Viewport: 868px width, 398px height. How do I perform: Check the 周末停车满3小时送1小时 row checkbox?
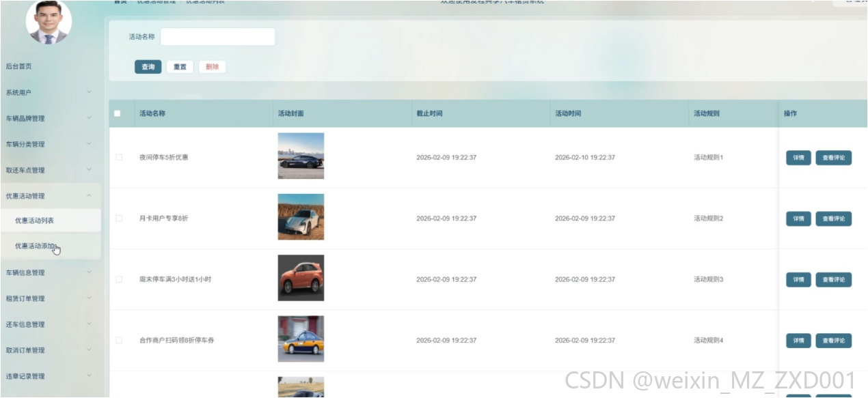pos(119,279)
